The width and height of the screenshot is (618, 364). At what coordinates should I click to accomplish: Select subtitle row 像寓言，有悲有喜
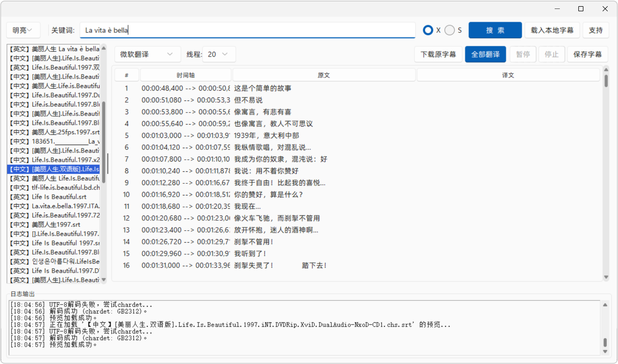pos(357,112)
